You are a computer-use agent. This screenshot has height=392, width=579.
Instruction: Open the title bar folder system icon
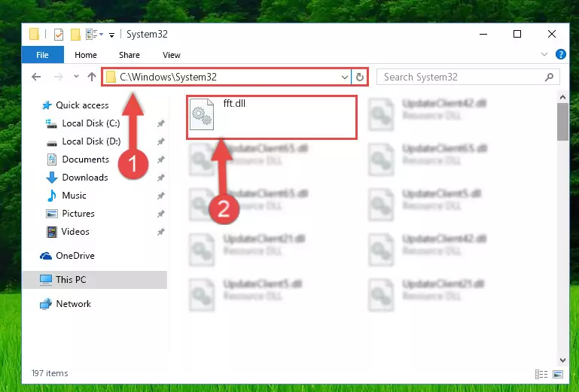(x=34, y=34)
